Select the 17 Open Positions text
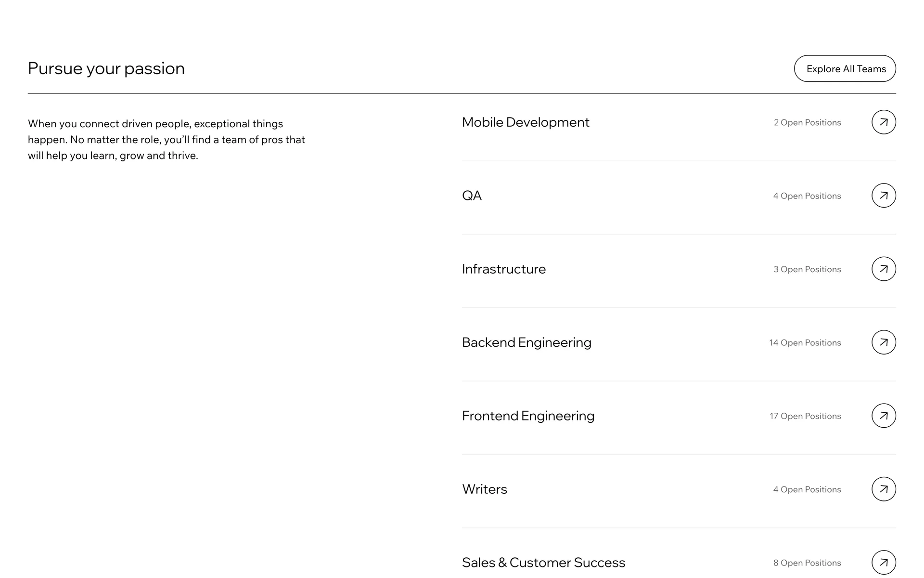924x578 pixels. pos(805,416)
